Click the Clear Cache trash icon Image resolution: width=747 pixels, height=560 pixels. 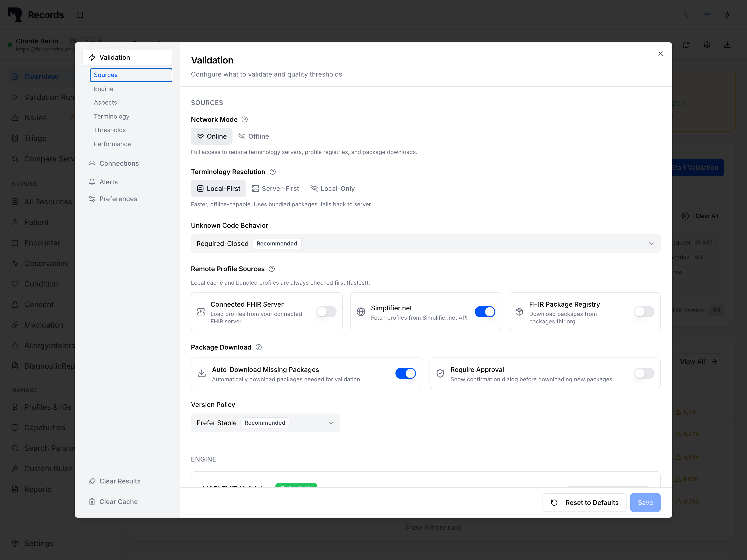(92, 502)
